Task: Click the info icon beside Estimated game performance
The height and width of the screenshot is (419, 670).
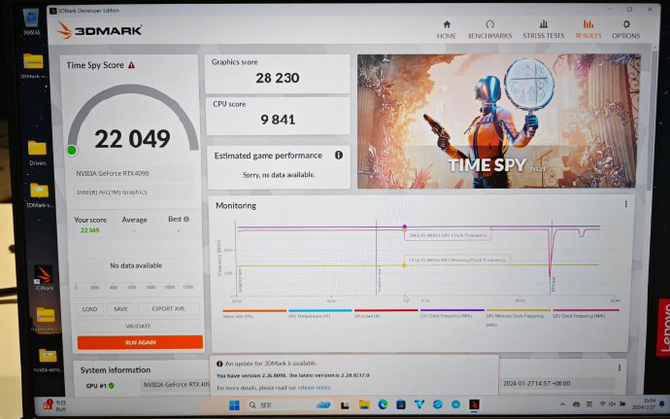Action: [339, 155]
